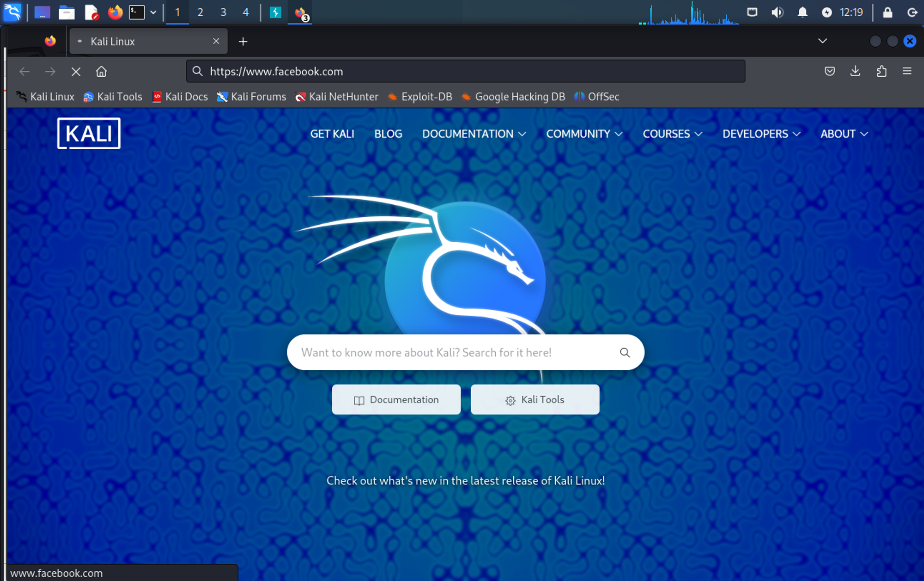Open the extensions puzzle icon

(881, 71)
